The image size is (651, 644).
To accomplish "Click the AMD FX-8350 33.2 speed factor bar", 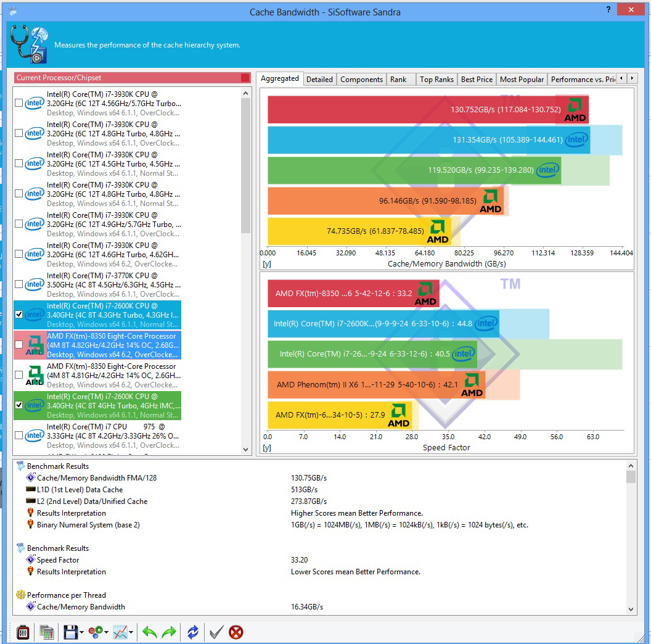I will point(353,294).
